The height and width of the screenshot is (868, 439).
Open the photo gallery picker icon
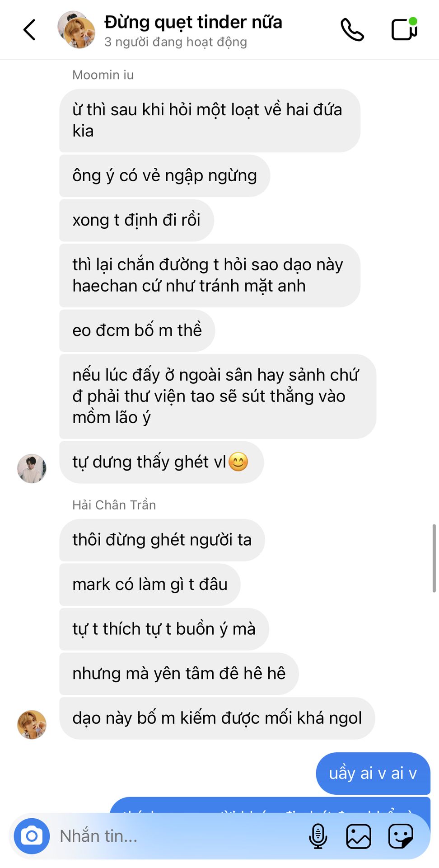pyautogui.click(x=359, y=836)
